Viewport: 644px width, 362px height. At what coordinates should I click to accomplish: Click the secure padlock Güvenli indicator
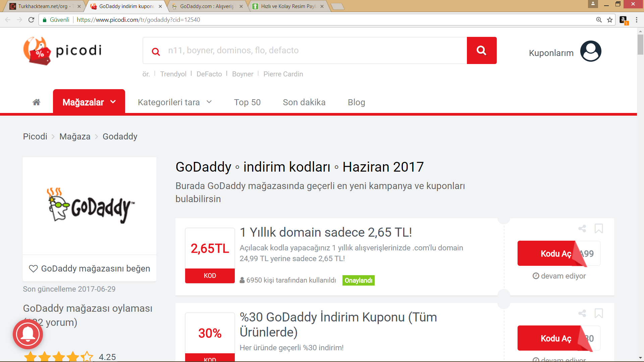point(56,20)
